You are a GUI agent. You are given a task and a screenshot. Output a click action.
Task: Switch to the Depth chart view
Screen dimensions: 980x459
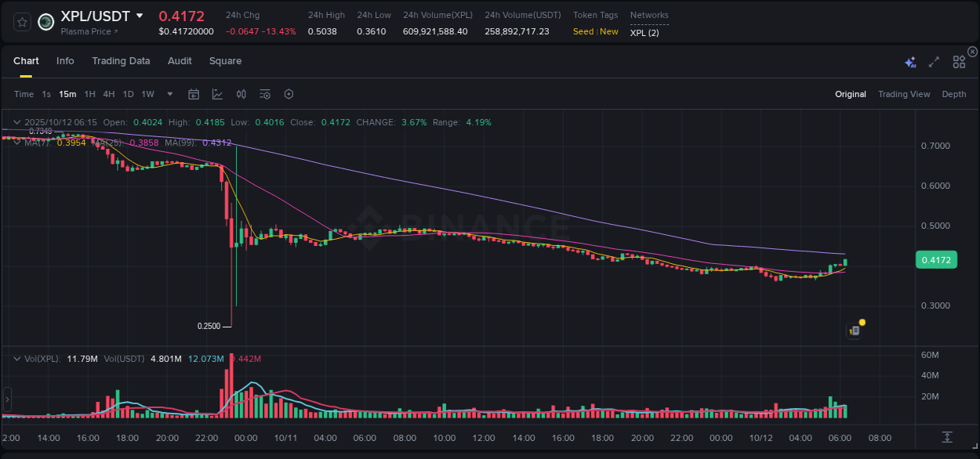954,94
